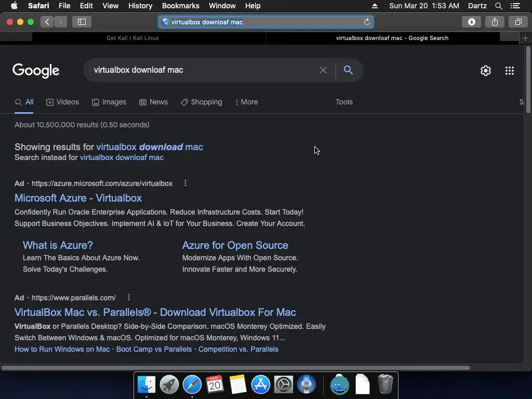Viewport: 532px width, 399px height.
Task: Open Notes in the Dock
Action: click(237, 384)
